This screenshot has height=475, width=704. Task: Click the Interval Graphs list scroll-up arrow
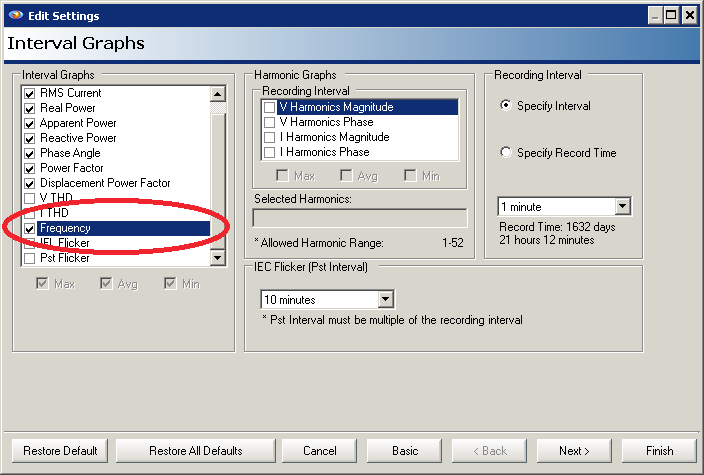(218, 94)
